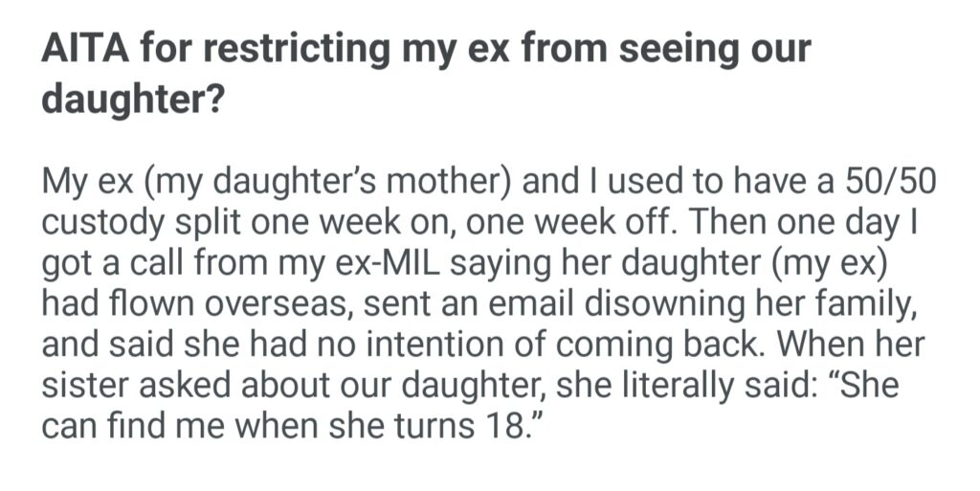The width and height of the screenshot is (980, 491).
Task: Click "daughter?" at the end of the title
Action: 131,98
